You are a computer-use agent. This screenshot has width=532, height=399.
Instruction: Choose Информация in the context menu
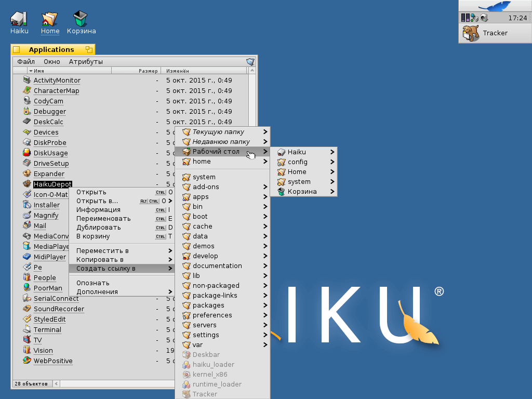pos(122,210)
